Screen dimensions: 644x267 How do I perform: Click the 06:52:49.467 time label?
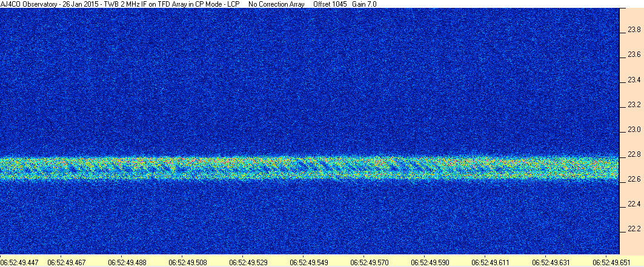pos(67,262)
